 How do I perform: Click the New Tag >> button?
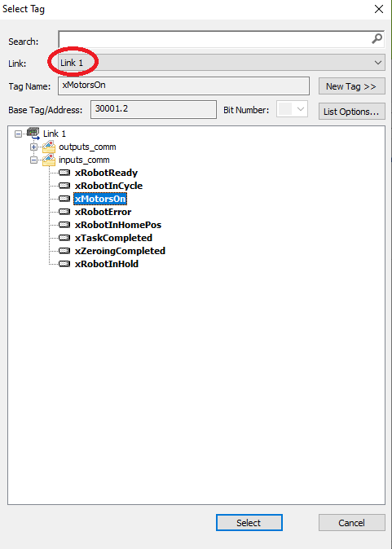pyautogui.click(x=351, y=86)
